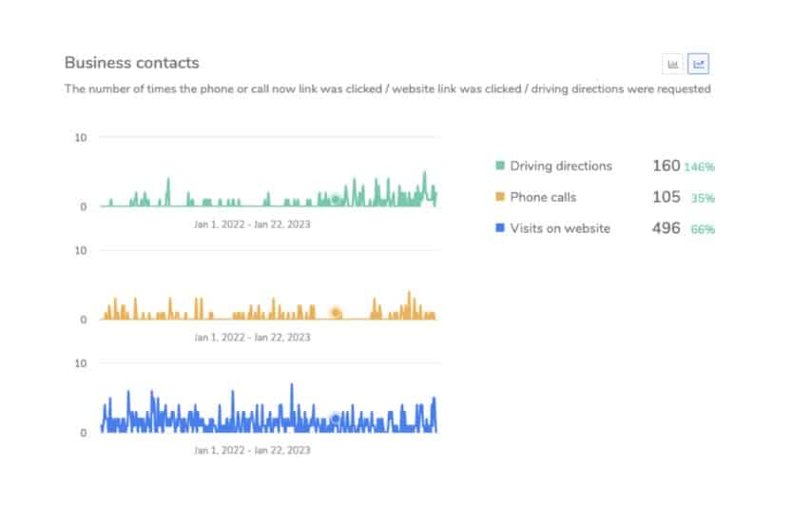Image resolution: width=812 pixels, height=506 pixels.
Task: Click date range under driving directions chart
Action: click(252, 224)
